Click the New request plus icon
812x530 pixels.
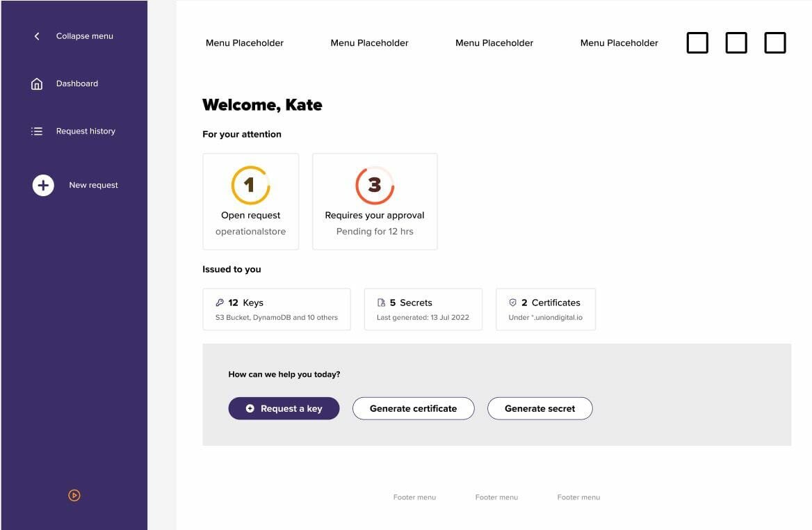tap(42, 185)
